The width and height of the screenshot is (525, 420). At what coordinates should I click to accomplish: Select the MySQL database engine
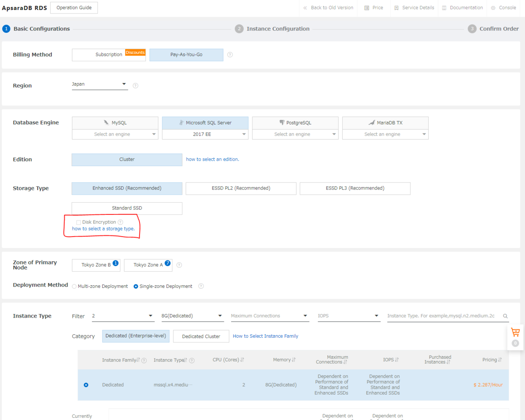tap(115, 123)
